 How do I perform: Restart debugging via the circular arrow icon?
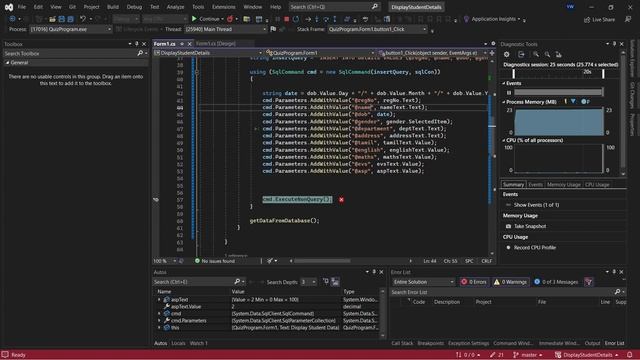tap(296, 19)
